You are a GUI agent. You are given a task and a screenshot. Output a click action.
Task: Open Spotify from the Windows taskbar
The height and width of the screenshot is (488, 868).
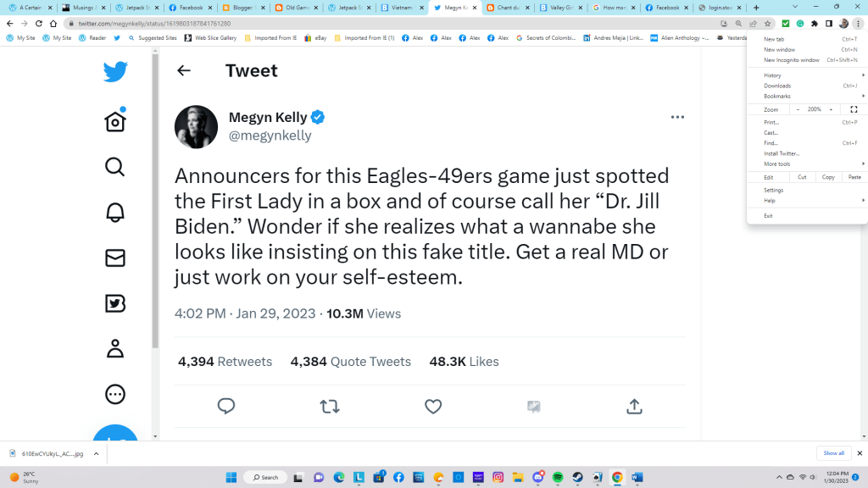tap(559, 477)
